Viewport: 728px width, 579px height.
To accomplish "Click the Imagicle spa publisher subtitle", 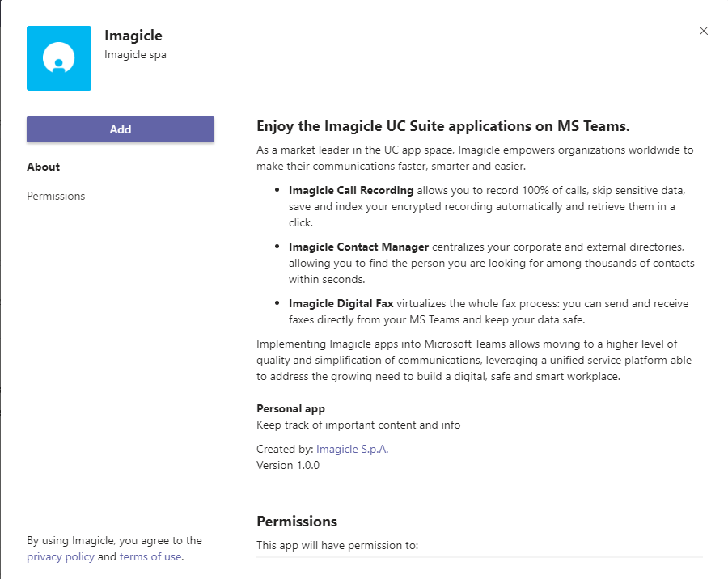I will click(136, 55).
